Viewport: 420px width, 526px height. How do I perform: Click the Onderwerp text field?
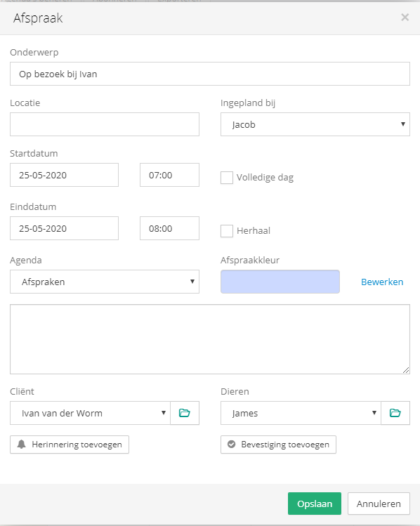[210, 74]
